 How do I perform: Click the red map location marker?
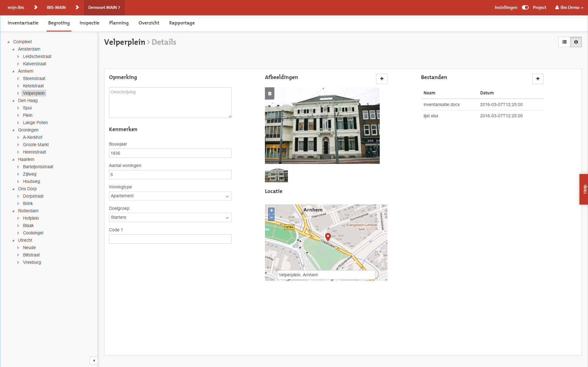328,237
